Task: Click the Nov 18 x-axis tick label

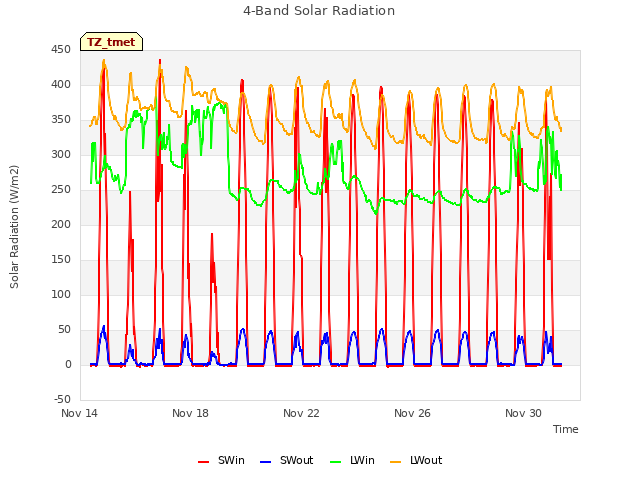Action: point(190,413)
